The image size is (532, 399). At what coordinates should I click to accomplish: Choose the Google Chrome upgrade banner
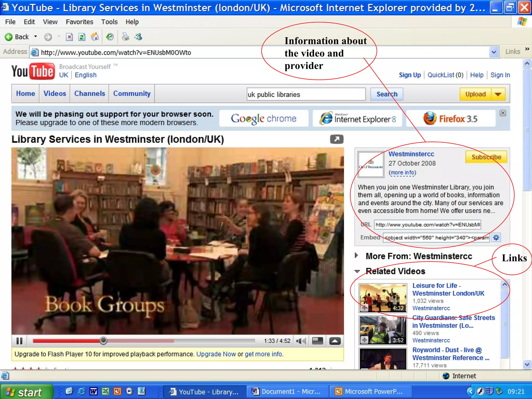pos(264,118)
